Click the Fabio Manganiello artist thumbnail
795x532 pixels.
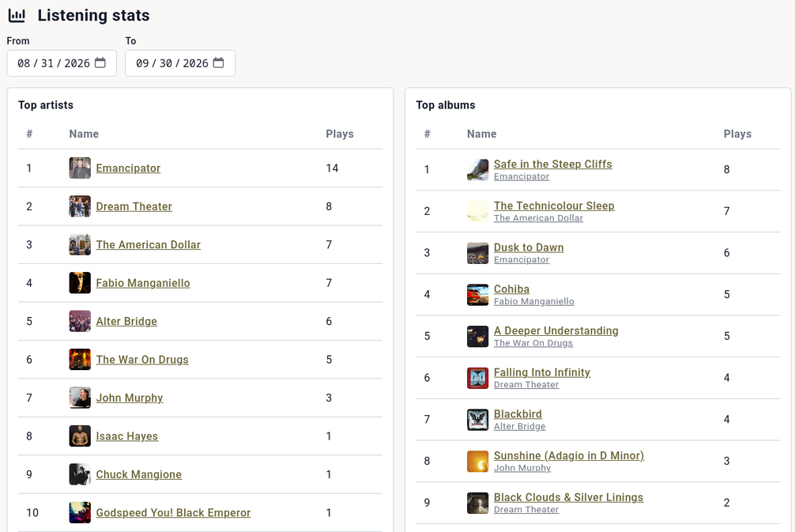coord(80,283)
